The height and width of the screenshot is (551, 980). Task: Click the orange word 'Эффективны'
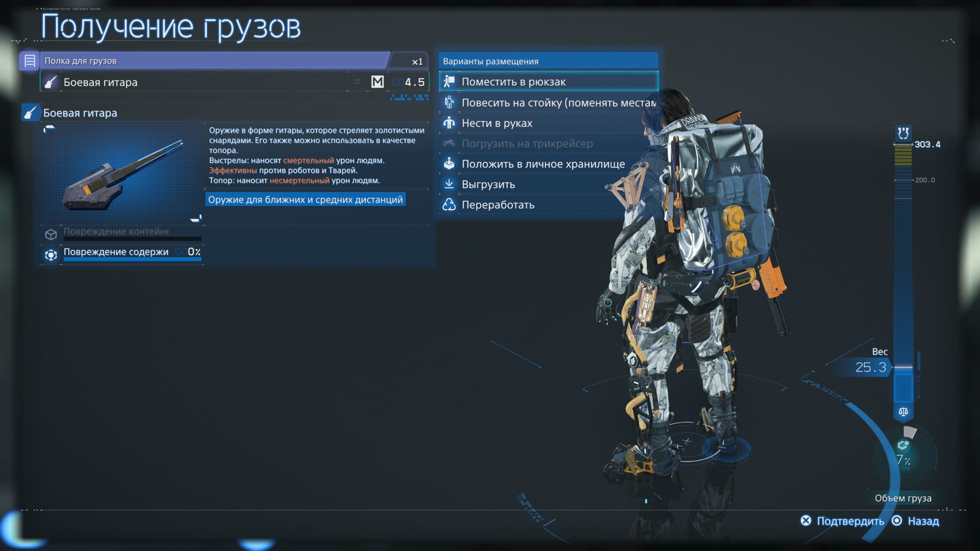tap(233, 170)
